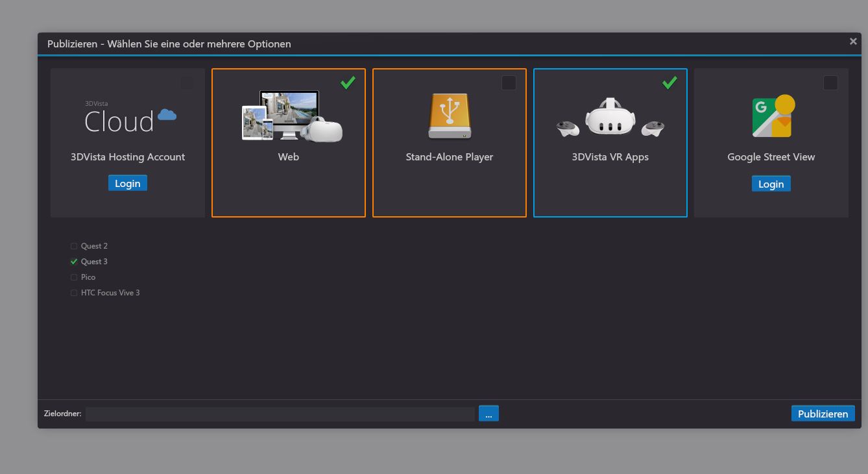868x474 pixels.
Task: Click the 'Pico' text label
Action: pos(88,277)
